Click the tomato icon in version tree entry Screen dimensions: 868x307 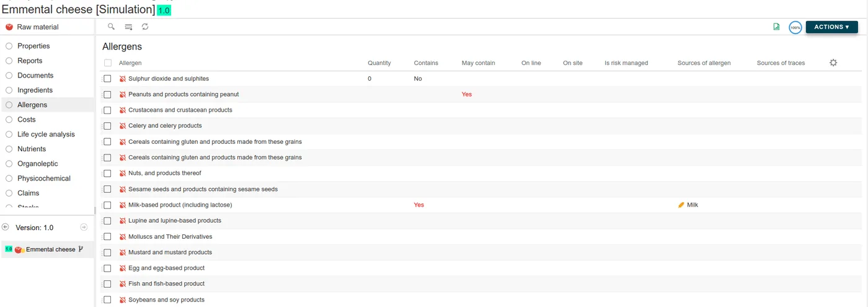19,249
